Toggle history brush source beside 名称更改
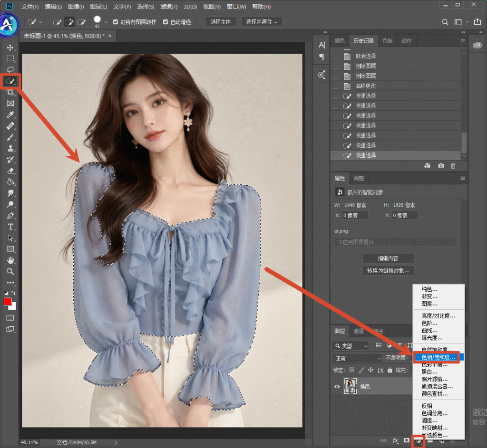 click(x=335, y=86)
